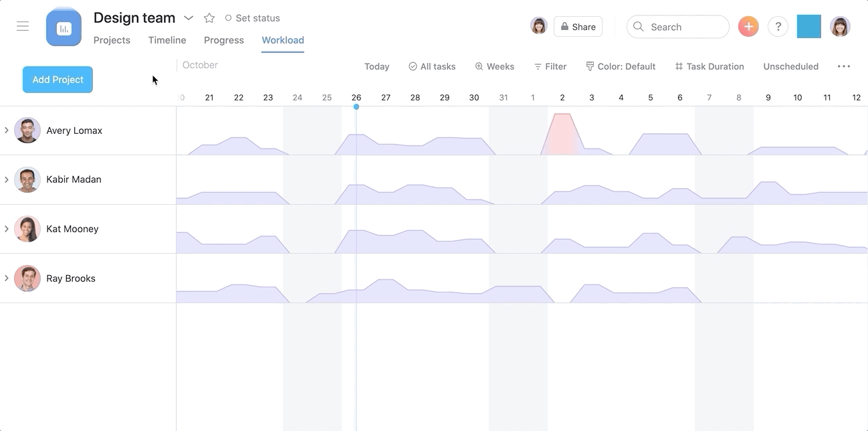Click the name Avery Lomax
The height and width of the screenshot is (431, 868).
[x=74, y=131]
